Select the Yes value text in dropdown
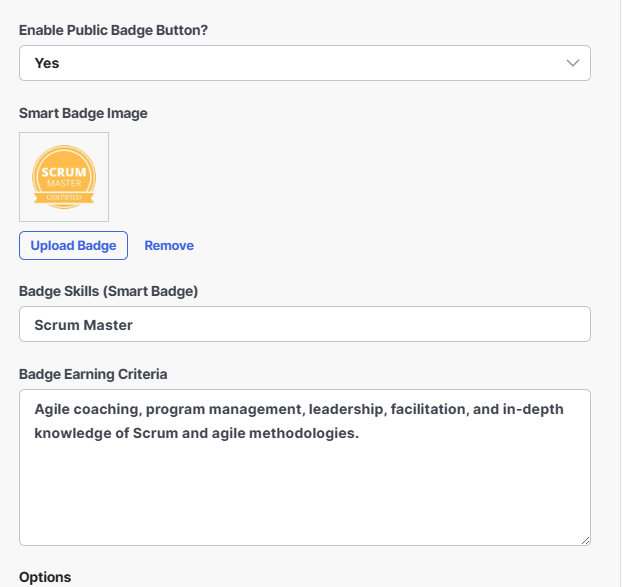The width and height of the screenshot is (622, 587). coord(47,63)
